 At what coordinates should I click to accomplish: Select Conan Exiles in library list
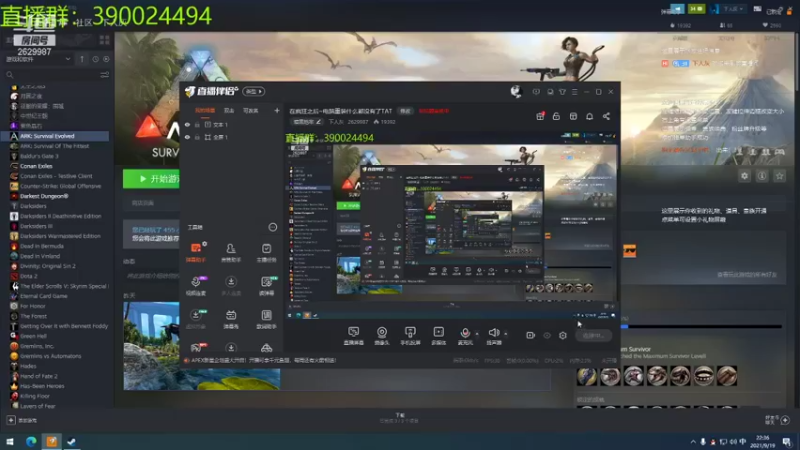(36, 166)
